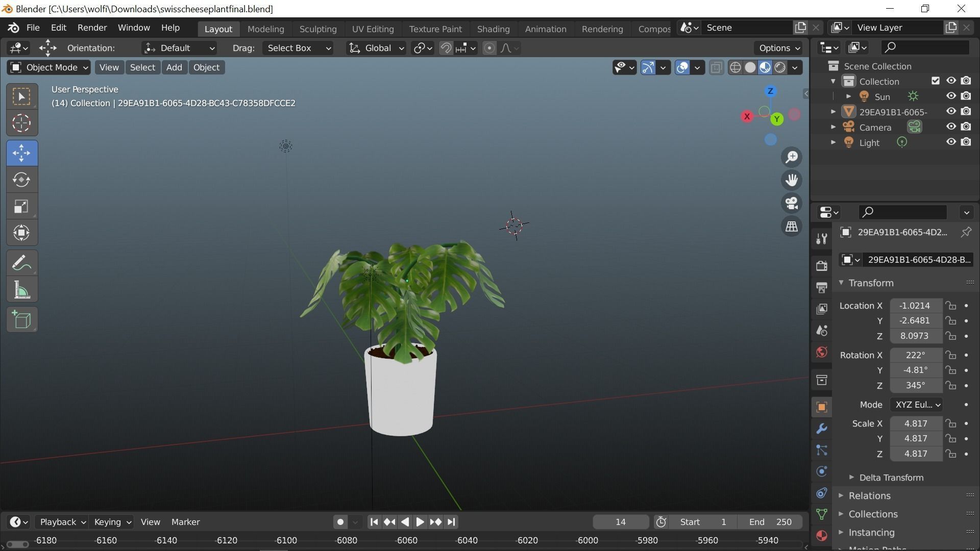Screen dimensions: 980x551
Task: Select the Measure tool
Action: tap(21, 290)
